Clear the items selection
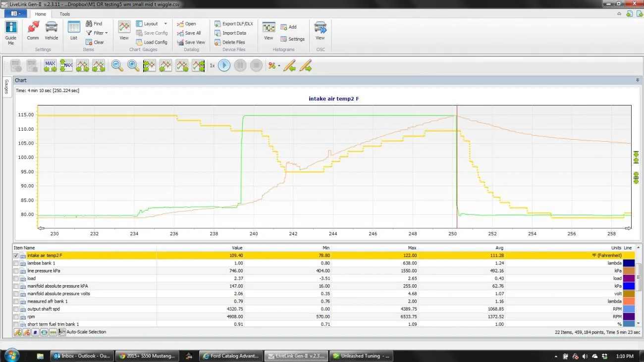Viewport: 644px width, 362px height. 95,42
